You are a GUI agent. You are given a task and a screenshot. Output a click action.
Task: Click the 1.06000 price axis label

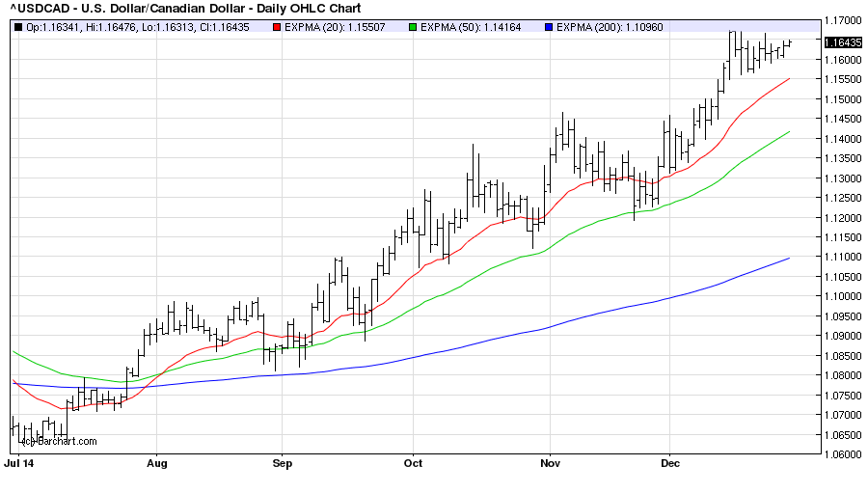843,454
